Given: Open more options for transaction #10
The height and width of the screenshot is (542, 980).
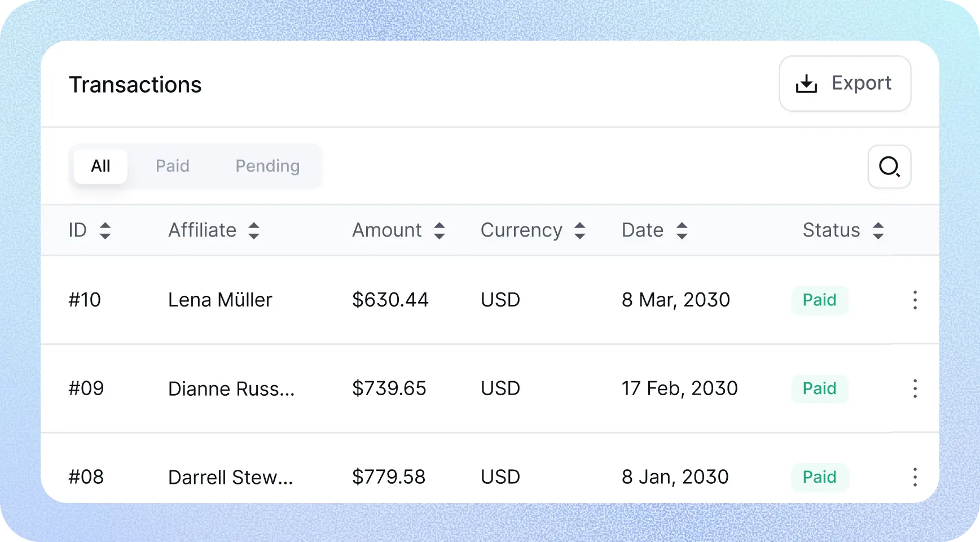Looking at the screenshot, I should tap(915, 300).
